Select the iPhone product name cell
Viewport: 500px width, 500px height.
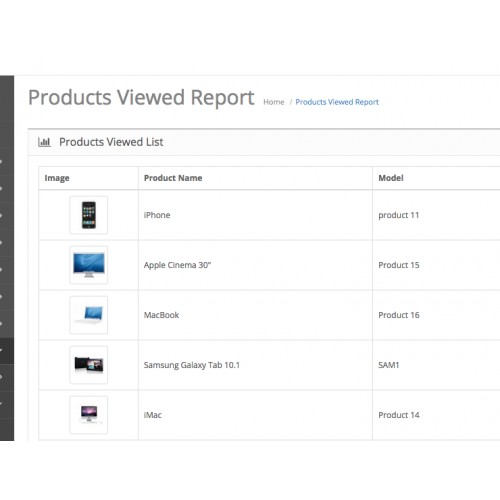(255, 215)
